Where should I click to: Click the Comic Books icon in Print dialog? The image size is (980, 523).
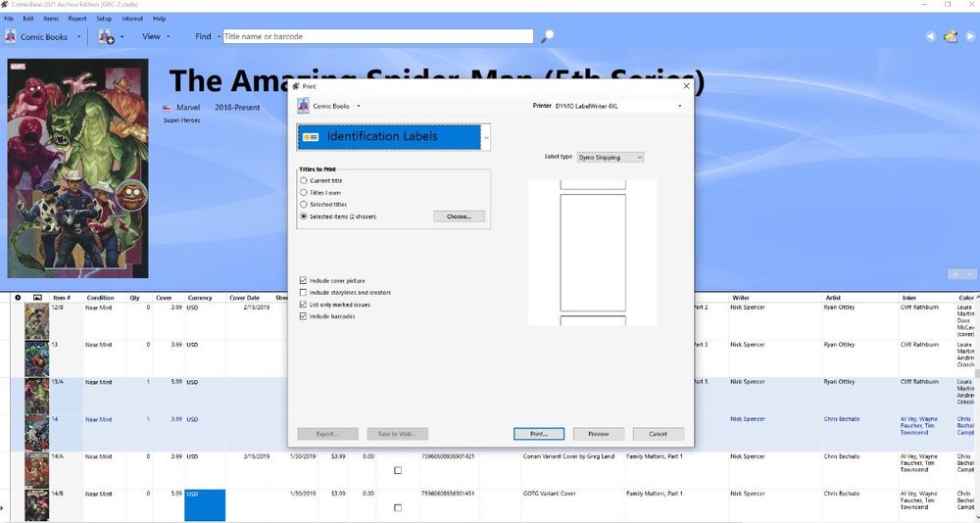[x=303, y=106]
